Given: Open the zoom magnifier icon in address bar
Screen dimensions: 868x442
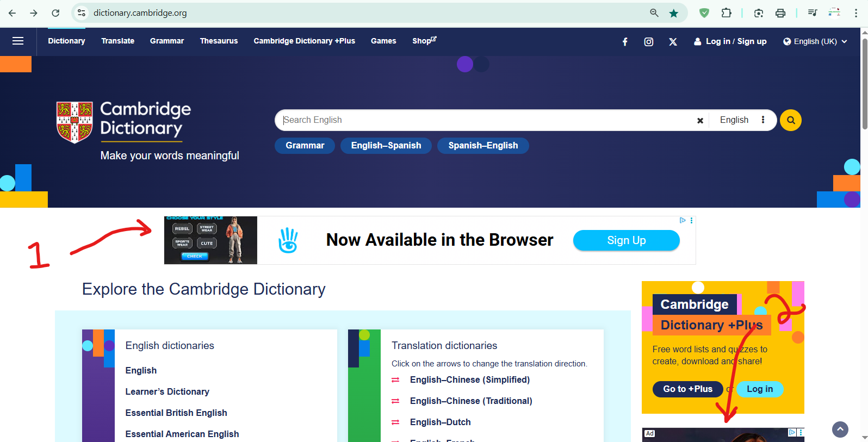Looking at the screenshot, I should (654, 13).
